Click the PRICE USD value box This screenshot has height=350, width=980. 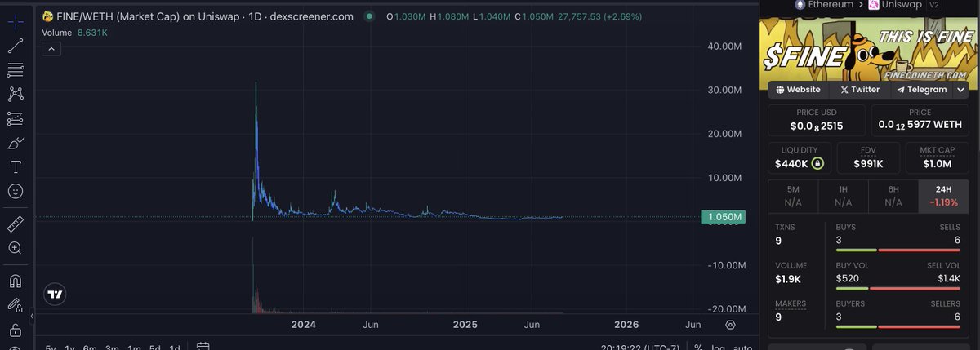(x=817, y=120)
